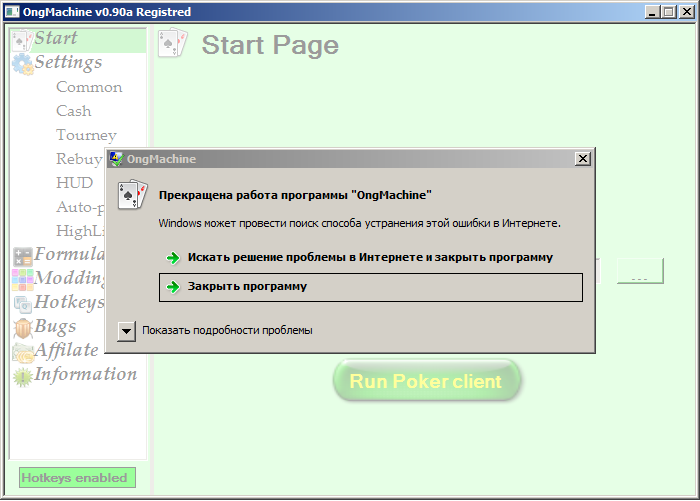Screen dimensions: 700x501
Task: Click the green burst icon beside Information
Action: pyautogui.click(x=22, y=377)
